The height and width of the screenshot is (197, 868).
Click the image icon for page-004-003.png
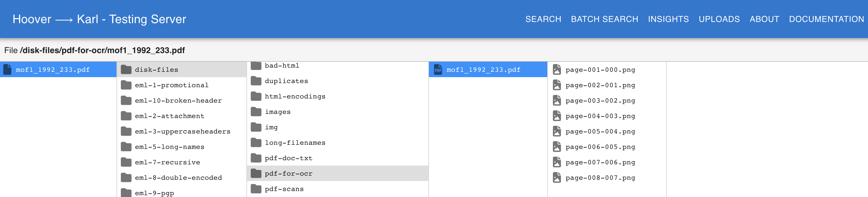(x=557, y=116)
